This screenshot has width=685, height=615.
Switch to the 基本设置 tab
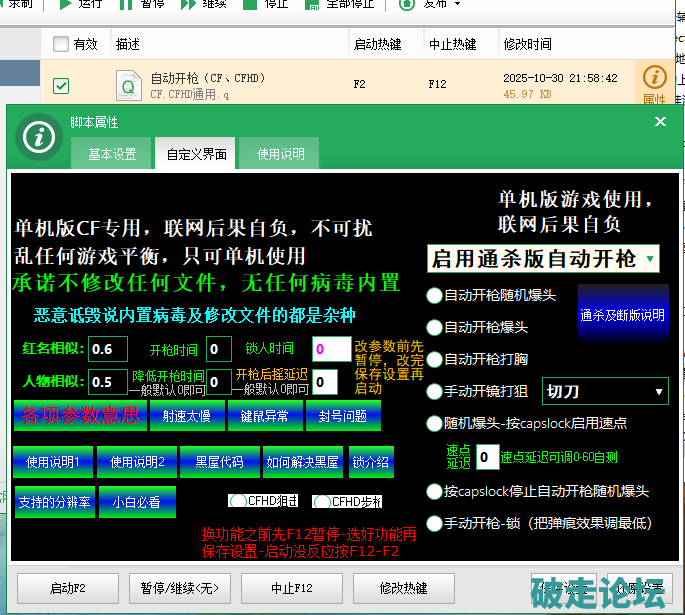pyautogui.click(x=112, y=154)
